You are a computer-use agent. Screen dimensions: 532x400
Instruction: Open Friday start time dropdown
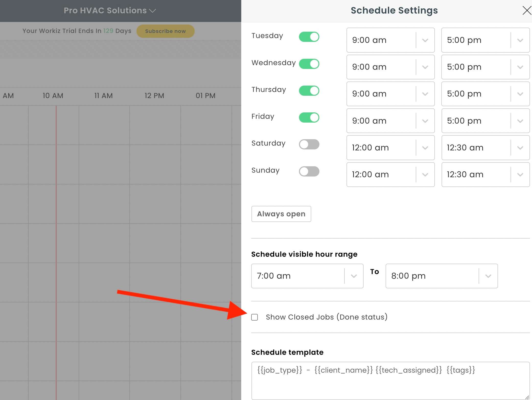[390, 121]
